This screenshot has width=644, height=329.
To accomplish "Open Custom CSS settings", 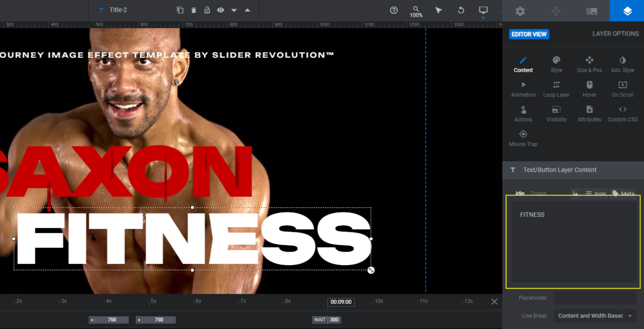I will 623,114.
